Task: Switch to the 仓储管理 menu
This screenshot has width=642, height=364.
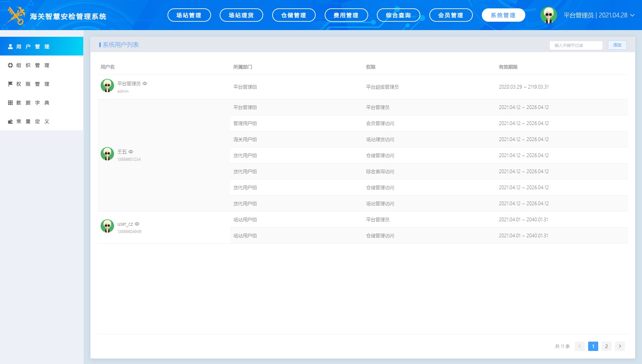Action: [x=294, y=15]
